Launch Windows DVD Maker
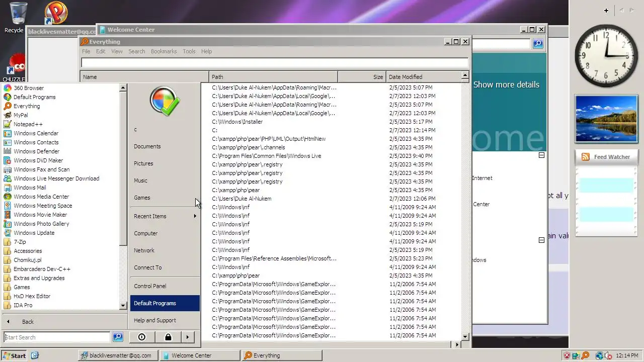 [x=38, y=160]
